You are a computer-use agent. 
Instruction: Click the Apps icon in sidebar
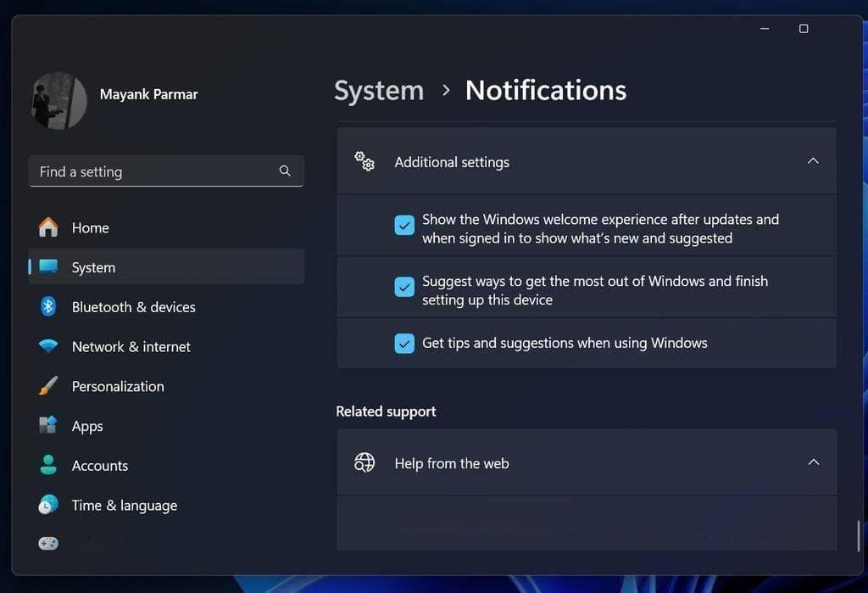point(48,426)
